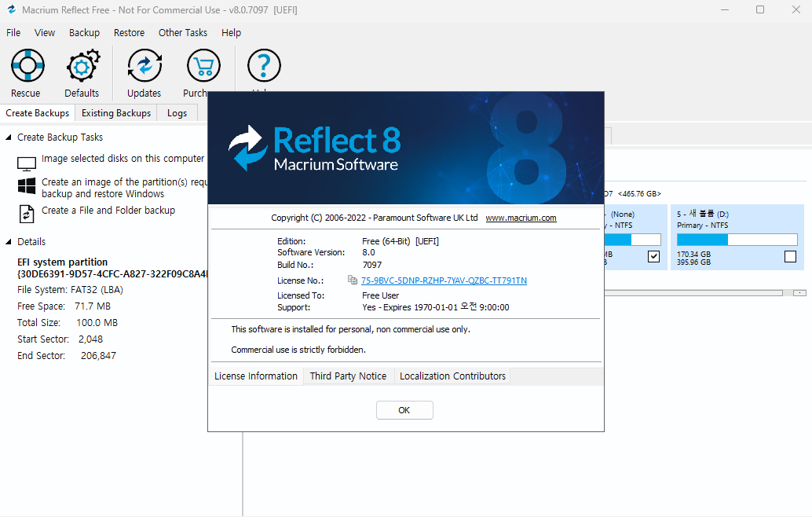
Task: Click Create a File and Folder backup
Action: (x=108, y=211)
